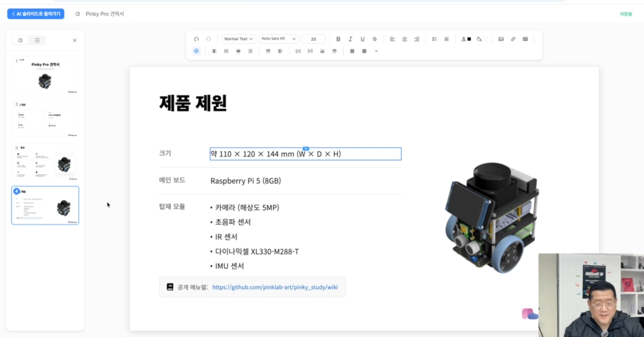Screen dimensions: 644x337
Task: Click the selected 약 110 × 120 × 144 mm field
Action: pos(305,154)
